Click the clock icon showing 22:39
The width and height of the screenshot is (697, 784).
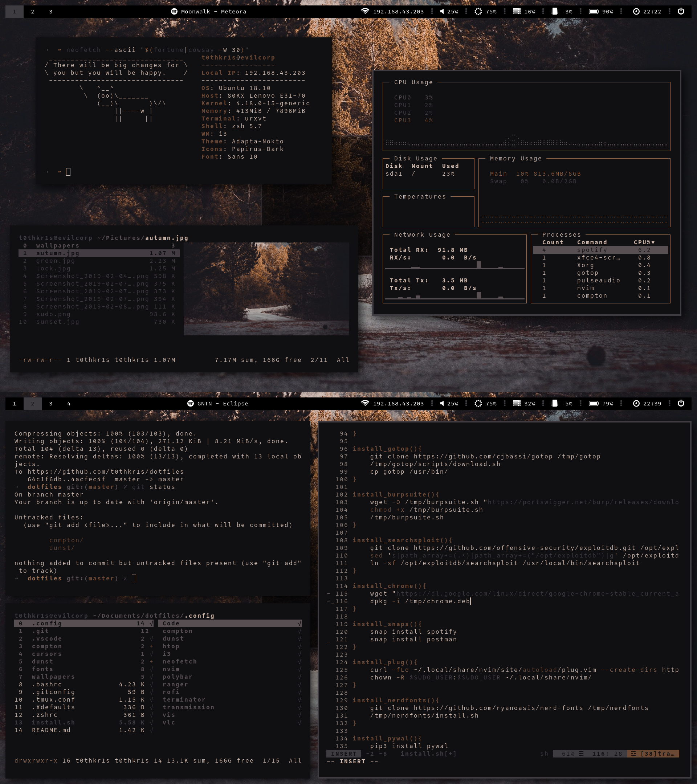(x=636, y=404)
